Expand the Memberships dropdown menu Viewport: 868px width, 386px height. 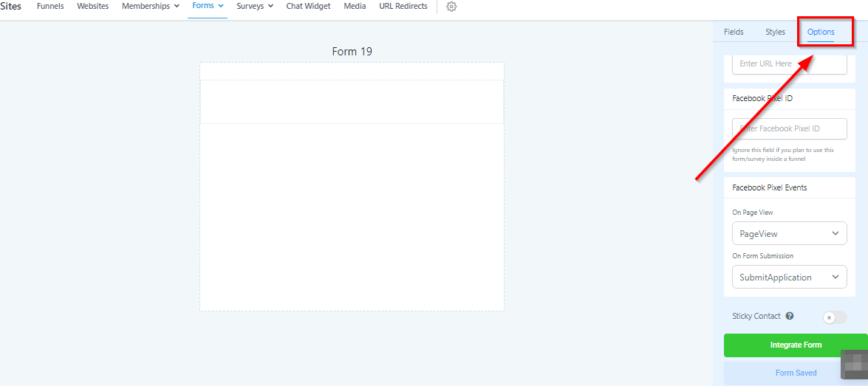151,6
